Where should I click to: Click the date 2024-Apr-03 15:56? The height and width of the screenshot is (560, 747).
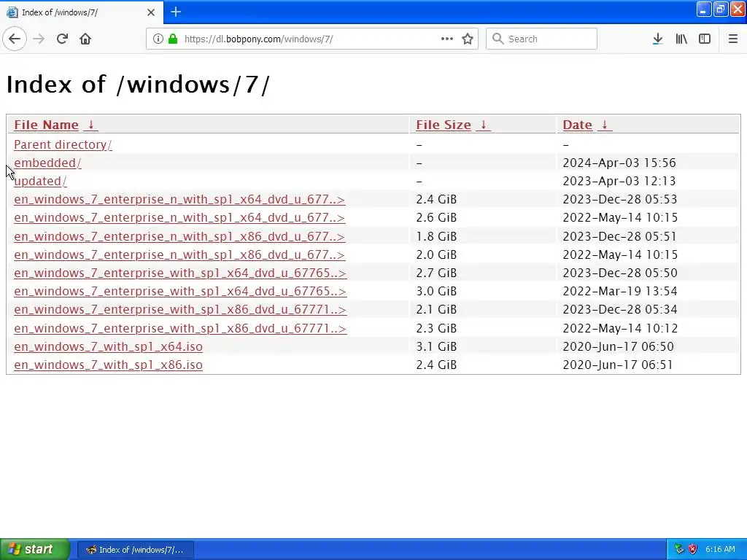coord(619,163)
